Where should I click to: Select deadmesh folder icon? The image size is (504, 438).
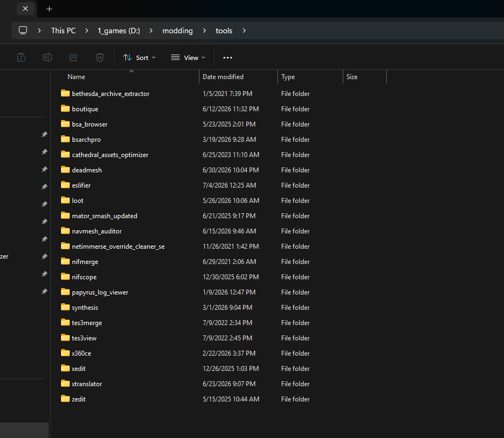point(65,170)
